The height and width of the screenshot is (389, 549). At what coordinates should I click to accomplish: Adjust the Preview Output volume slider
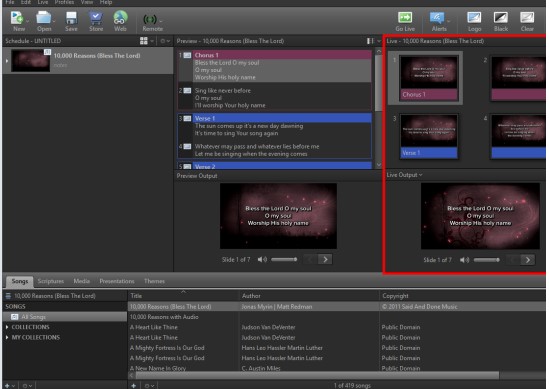click(284, 259)
